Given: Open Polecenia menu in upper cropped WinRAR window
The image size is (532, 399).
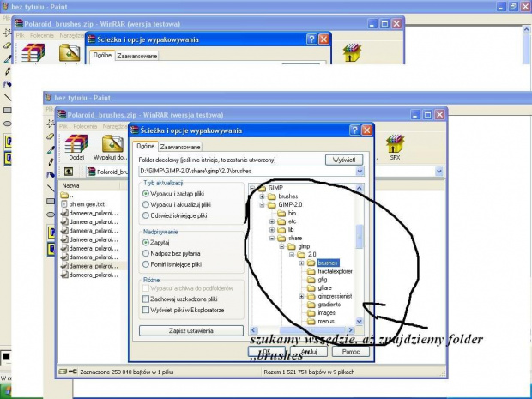Looking at the screenshot, I should tap(42, 35).
